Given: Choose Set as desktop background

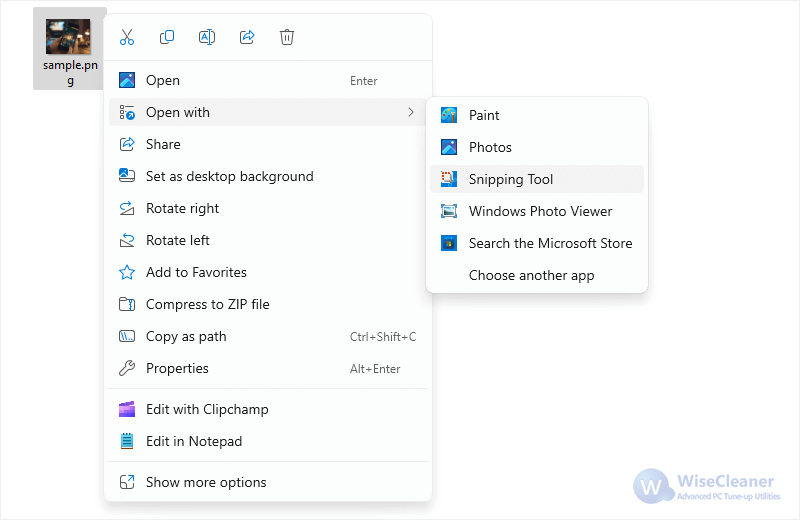Looking at the screenshot, I should coord(268,176).
